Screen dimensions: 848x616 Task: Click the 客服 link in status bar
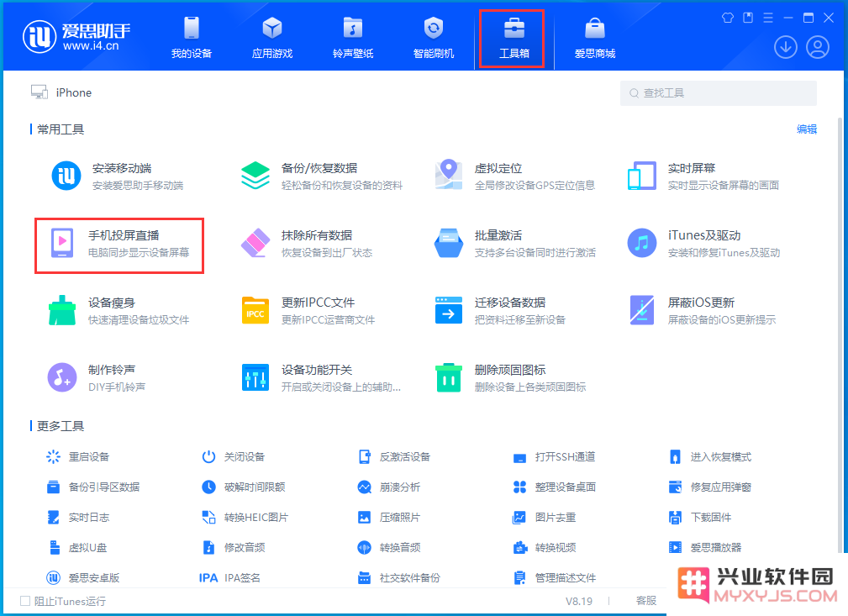[646, 601]
